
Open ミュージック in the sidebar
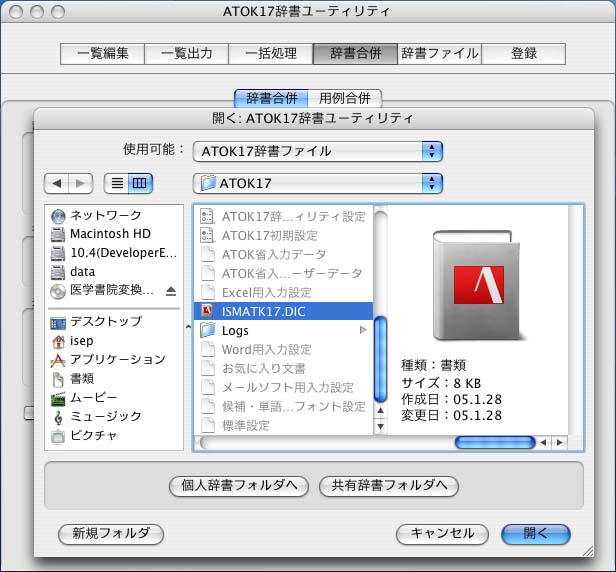click(x=114, y=416)
